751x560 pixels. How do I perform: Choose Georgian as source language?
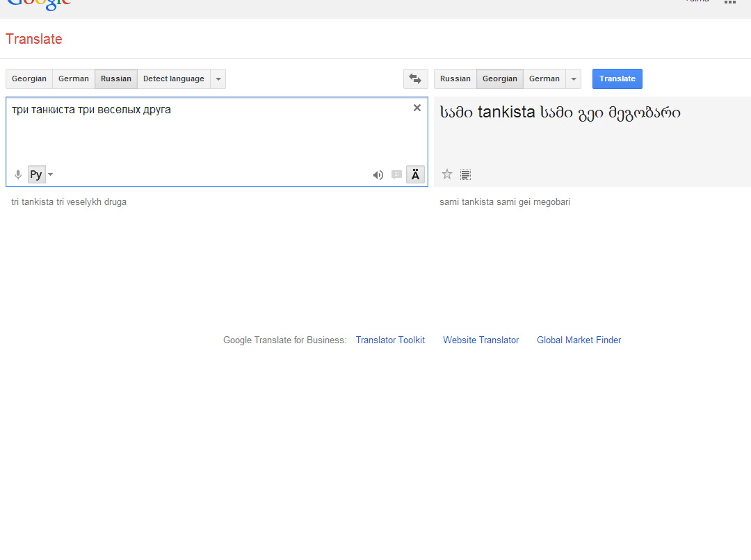(x=29, y=79)
